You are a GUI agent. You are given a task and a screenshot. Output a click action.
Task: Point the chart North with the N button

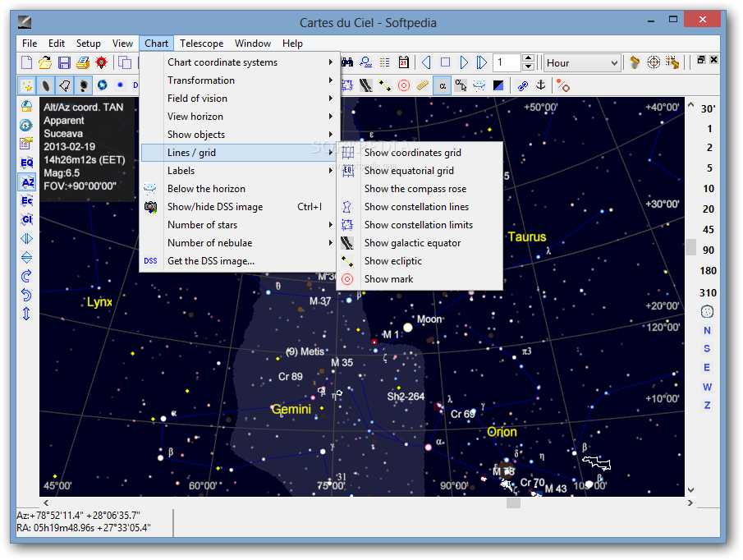tap(707, 331)
